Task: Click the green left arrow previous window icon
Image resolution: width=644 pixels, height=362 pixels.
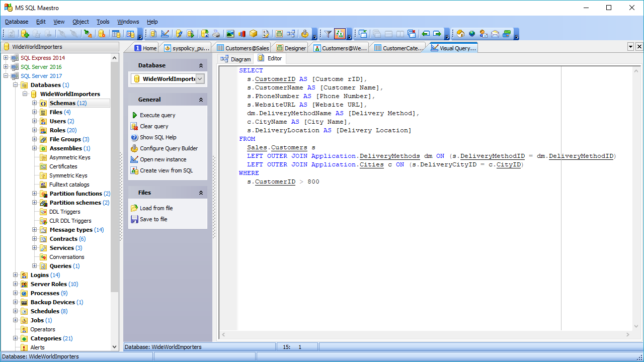Action: [426, 34]
